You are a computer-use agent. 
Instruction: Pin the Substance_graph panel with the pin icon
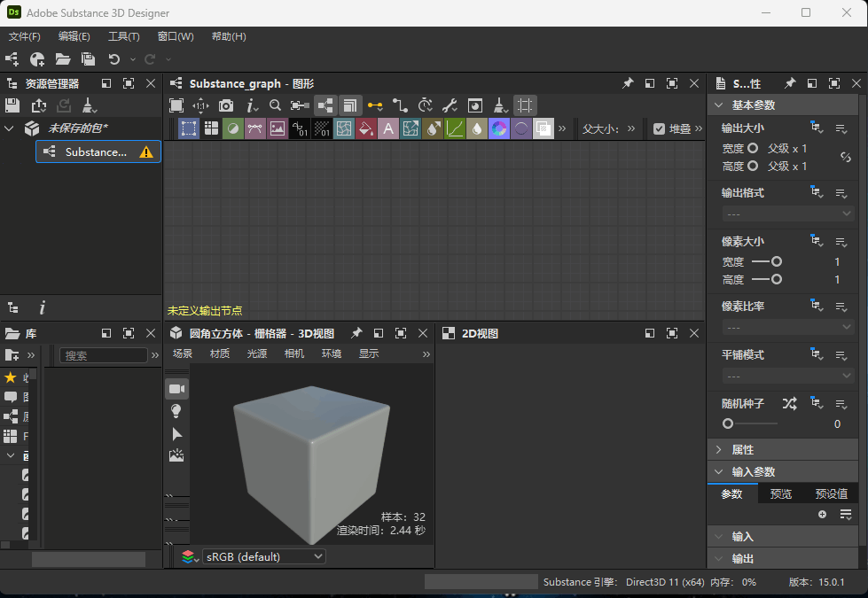pyautogui.click(x=628, y=83)
